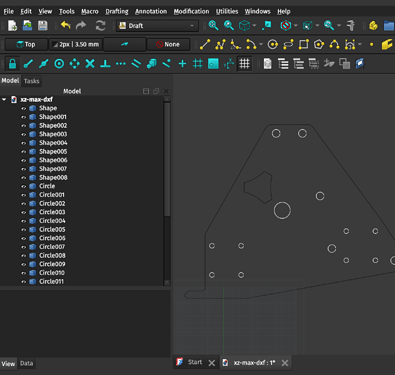Toggle snap to center

[59, 64]
